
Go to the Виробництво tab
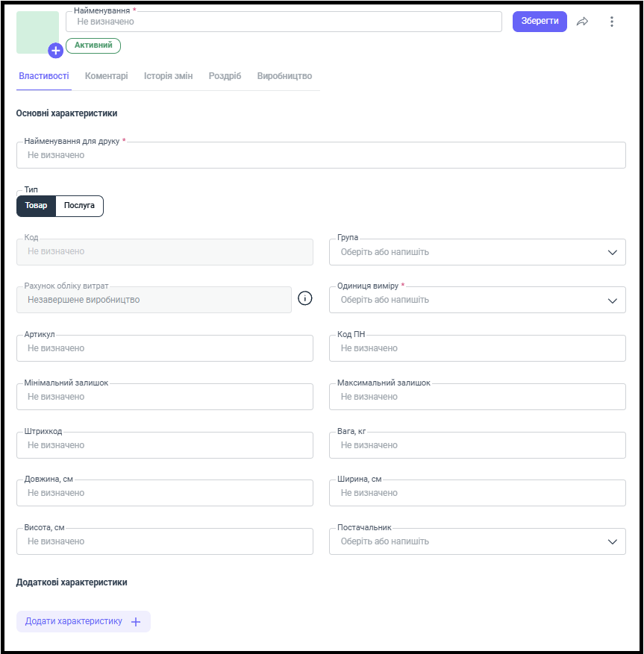284,76
